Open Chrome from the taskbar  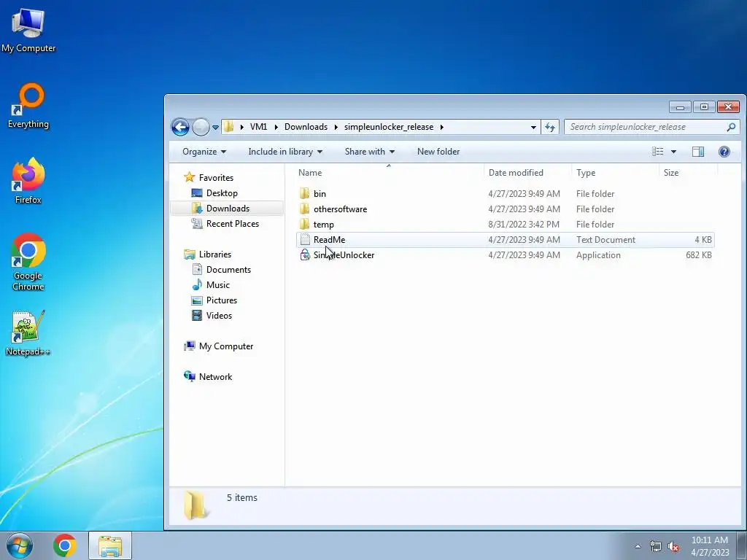click(65, 545)
